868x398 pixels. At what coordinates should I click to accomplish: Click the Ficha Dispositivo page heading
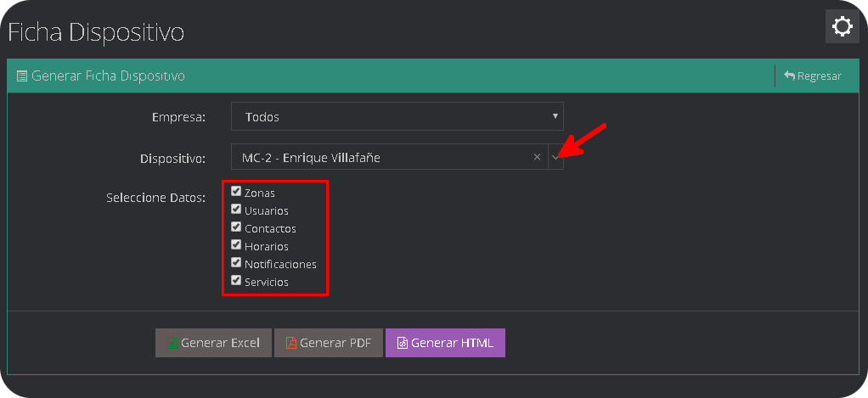[96, 32]
